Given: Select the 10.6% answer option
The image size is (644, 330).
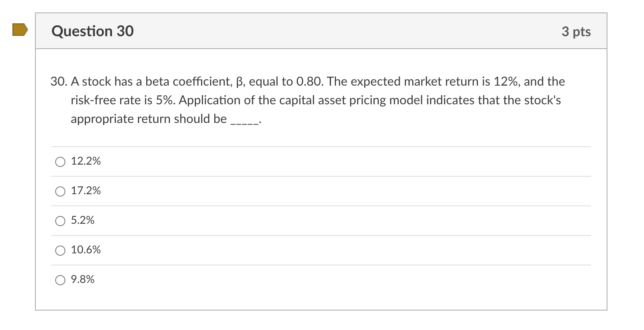Looking at the screenshot, I should (x=60, y=250).
